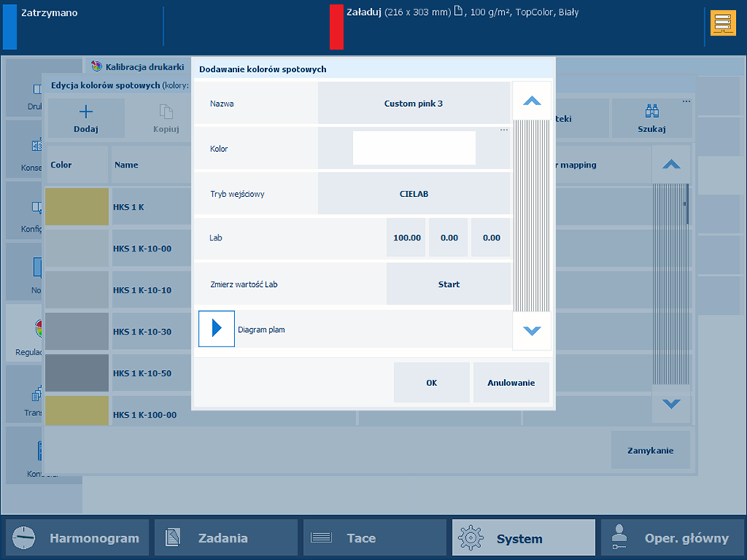Select the HKS 1 K-10-50 color swatch

tap(77, 373)
